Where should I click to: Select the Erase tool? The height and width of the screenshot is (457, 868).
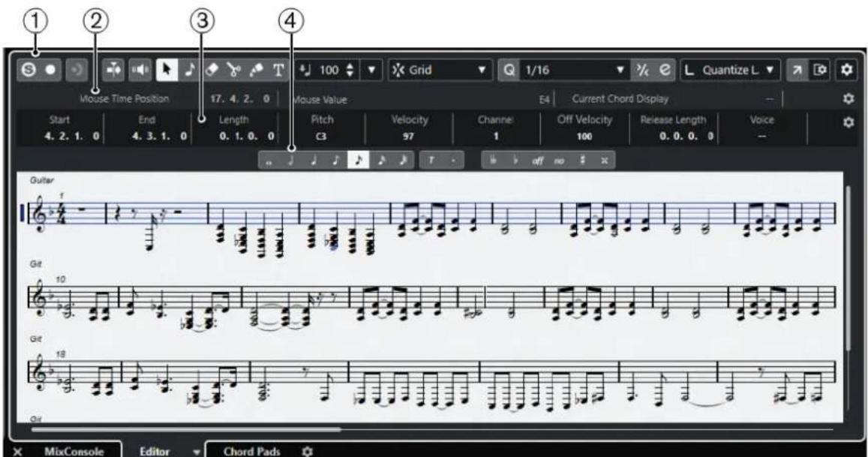pos(212,70)
